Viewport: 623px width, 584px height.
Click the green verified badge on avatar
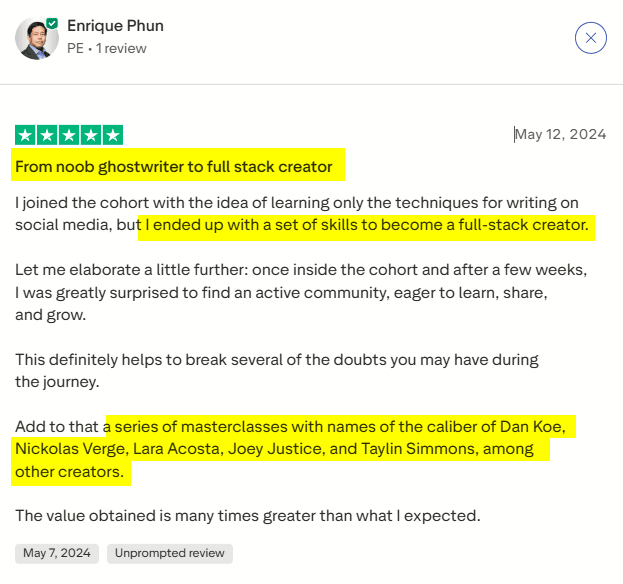coord(52,22)
